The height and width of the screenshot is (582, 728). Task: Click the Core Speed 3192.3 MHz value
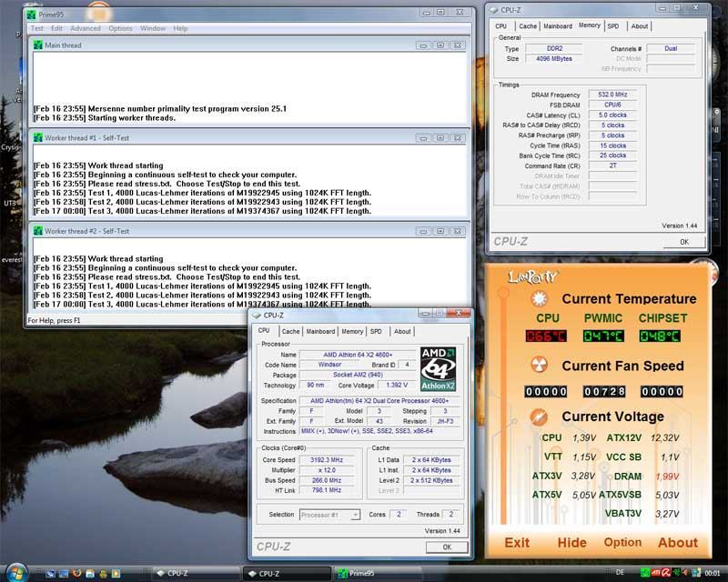pos(327,460)
